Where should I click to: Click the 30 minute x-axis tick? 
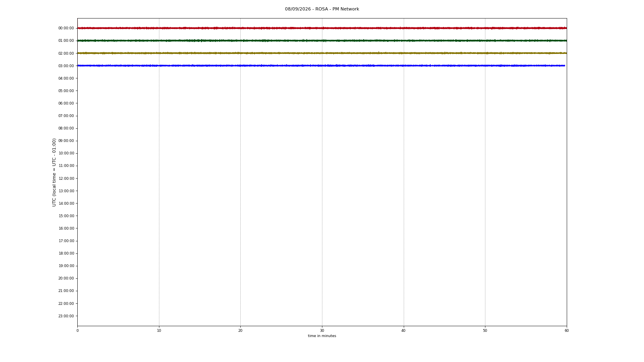(322, 331)
